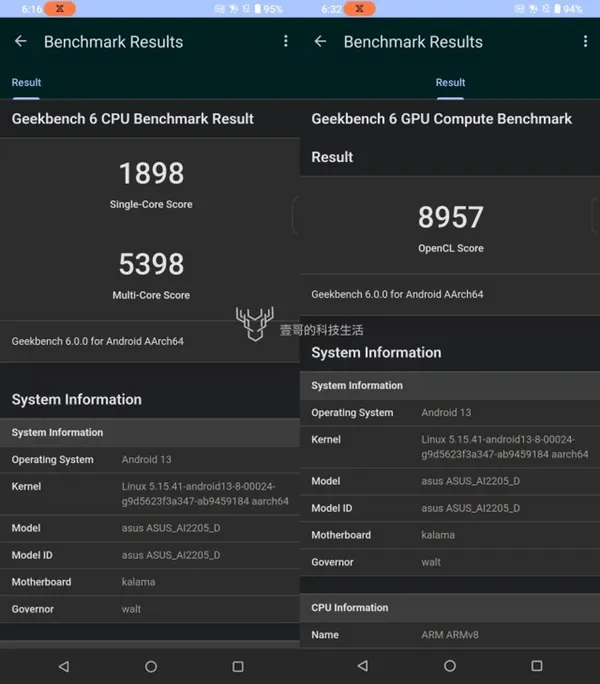
Task: Open overflow menu on right GPU screen
Action: [585, 41]
